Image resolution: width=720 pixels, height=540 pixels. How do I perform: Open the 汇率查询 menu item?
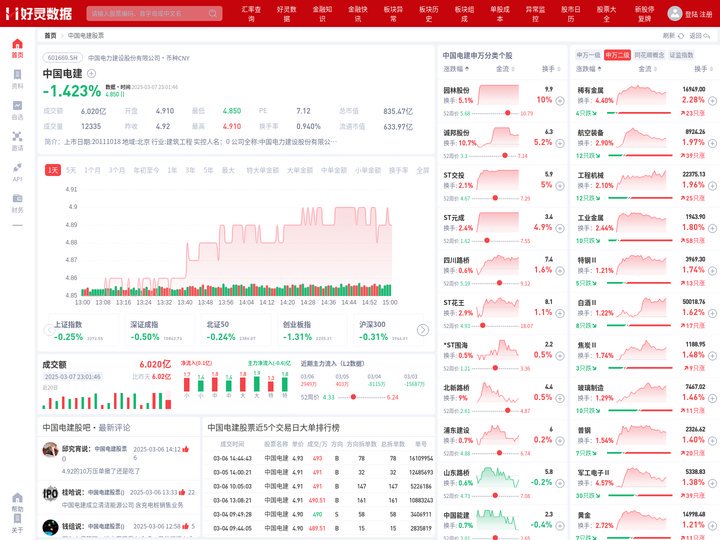(251, 14)
